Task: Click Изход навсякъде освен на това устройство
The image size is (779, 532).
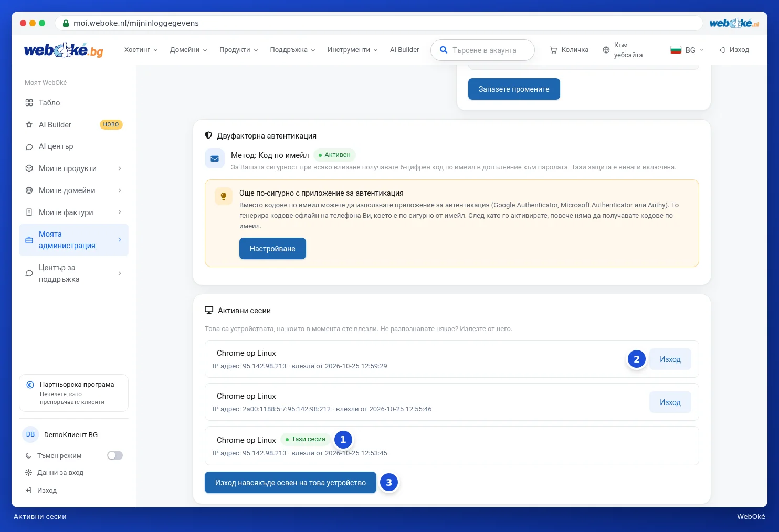Action: tap(290, 483)
